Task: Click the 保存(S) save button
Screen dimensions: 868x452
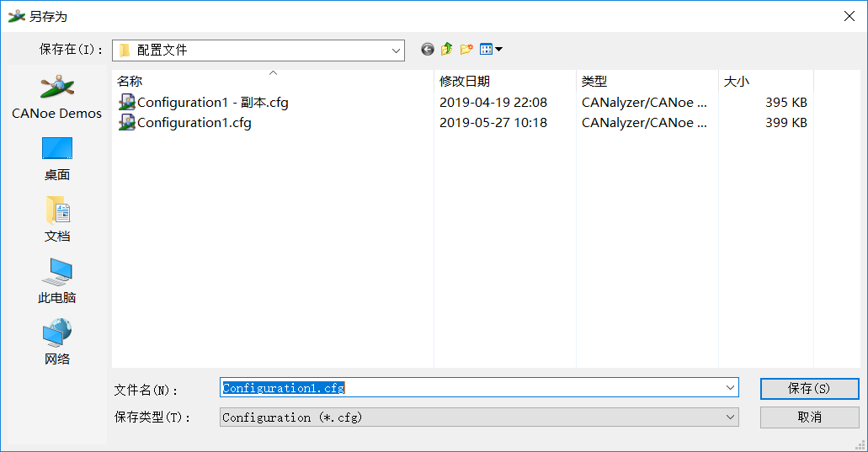Action: point(809,388)
